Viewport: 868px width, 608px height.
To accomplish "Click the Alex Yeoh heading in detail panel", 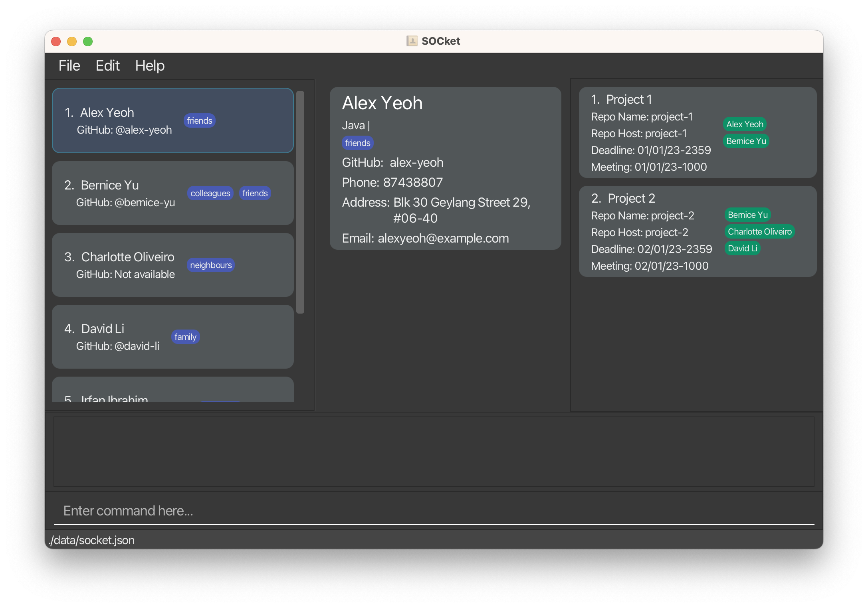I will (x=382, y=103).
